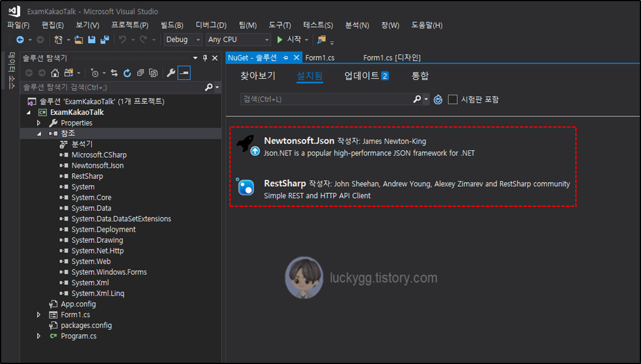Click the Redo arrow icon
Image resolution: width=641 pixels, height=364 pixels.
[143, 40]
